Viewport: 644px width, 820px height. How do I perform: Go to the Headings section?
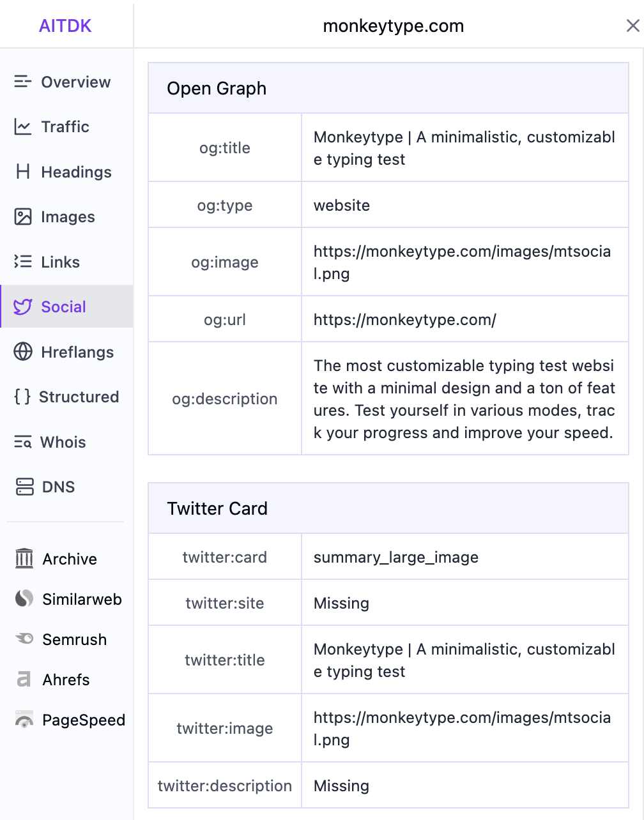pyautogui.click(x=66, y=172)
